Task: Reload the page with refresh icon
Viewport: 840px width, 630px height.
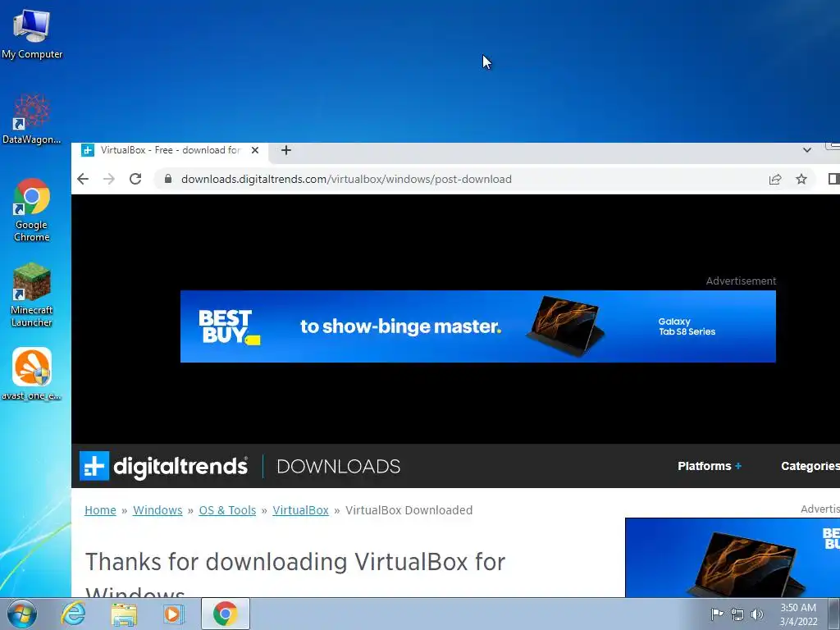Action: (135, 179)
